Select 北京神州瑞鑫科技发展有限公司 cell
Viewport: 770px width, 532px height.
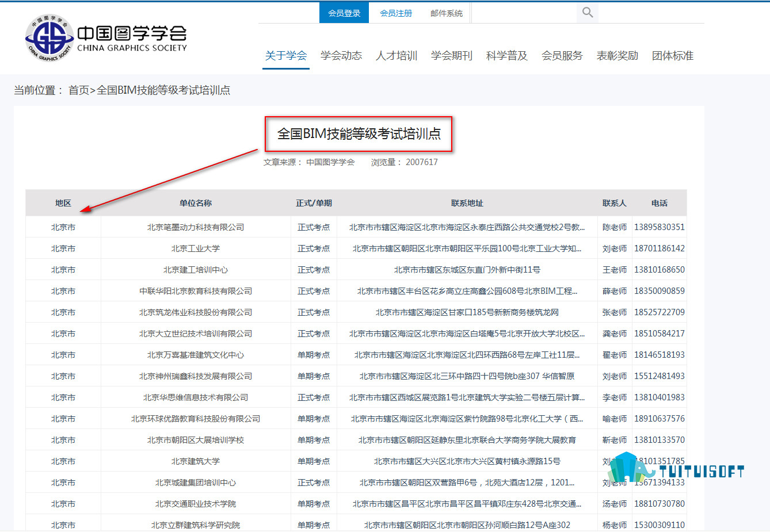pos(196,376)
